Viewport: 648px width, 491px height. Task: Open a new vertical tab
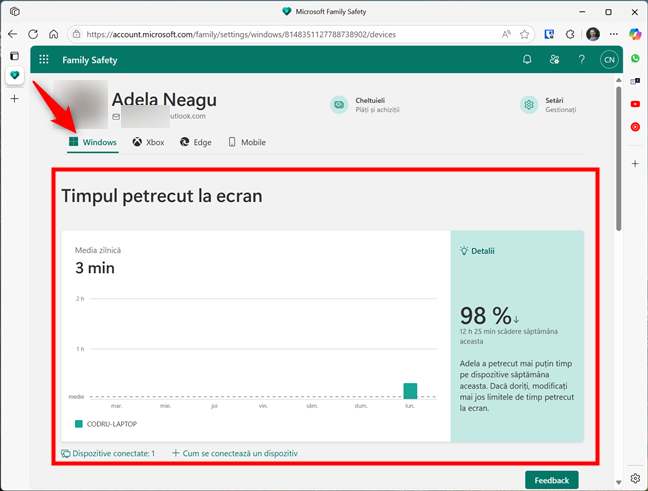pos(14,98)
